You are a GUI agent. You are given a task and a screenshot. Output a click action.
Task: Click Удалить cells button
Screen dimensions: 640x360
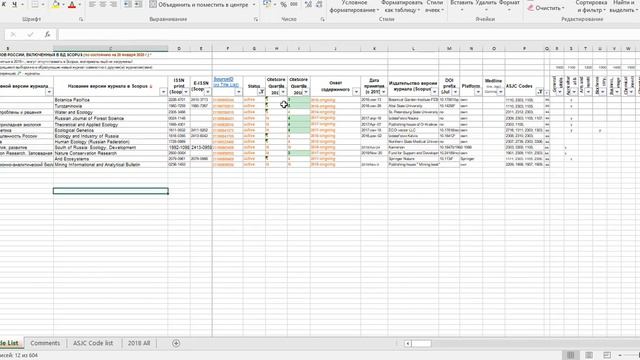pos(486,6)
